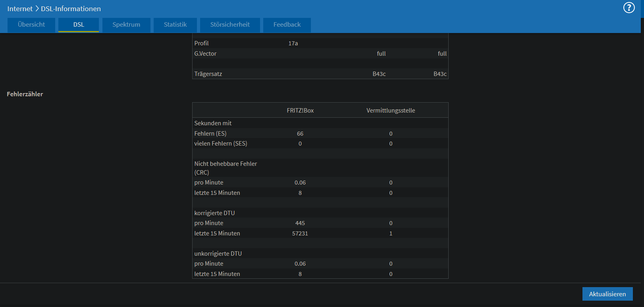Click the Trägersatz row label
The width and height of the screenshot is (644, 307).
coord(208,74)
